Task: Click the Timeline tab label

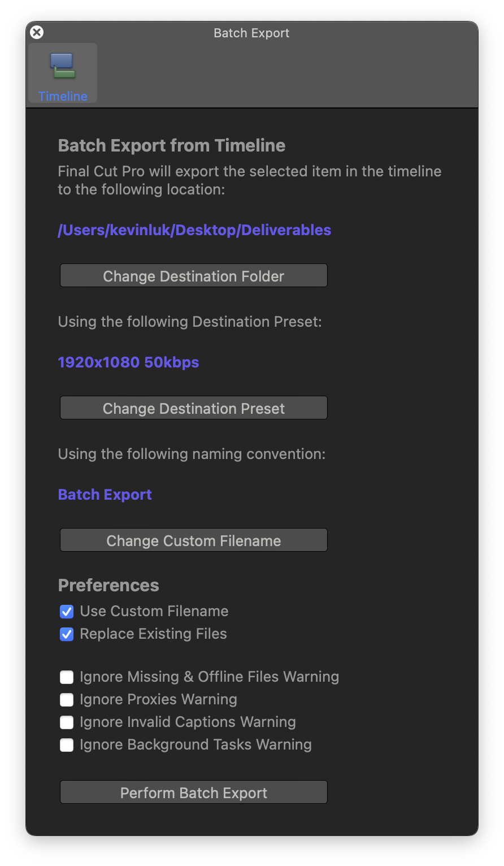Action: coord(63,96)
